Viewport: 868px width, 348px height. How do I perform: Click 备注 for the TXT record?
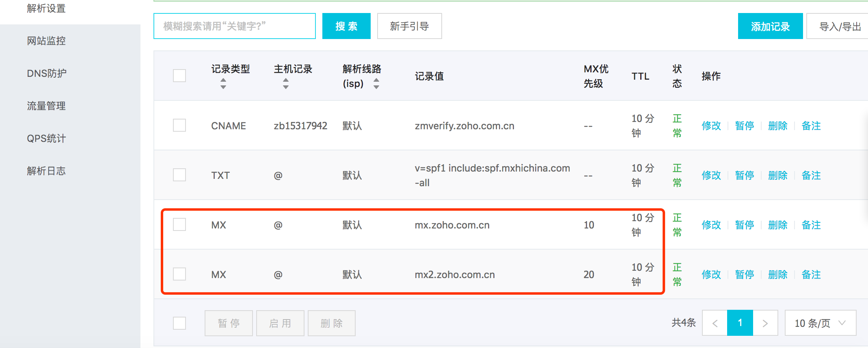tap(811, 175)
